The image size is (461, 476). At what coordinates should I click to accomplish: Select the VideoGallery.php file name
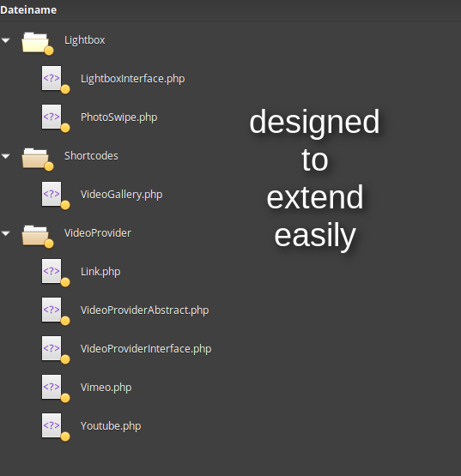click(x=121, y=195)
